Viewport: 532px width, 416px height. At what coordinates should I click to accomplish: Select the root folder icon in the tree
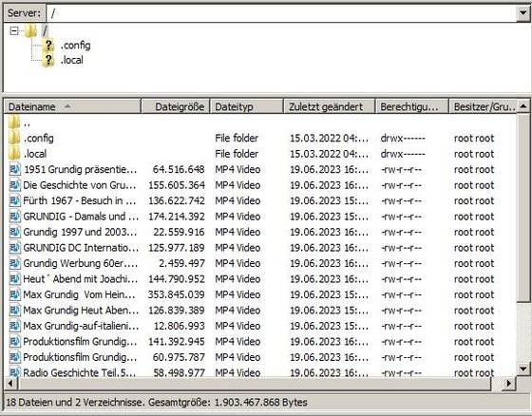pyautogui.click(x=30, y=31)
